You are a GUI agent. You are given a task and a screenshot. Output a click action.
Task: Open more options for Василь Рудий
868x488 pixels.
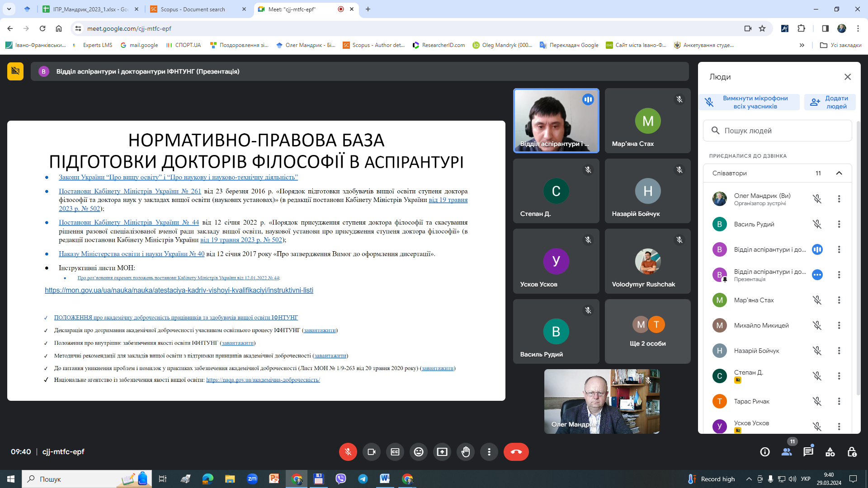coord(839,224)
